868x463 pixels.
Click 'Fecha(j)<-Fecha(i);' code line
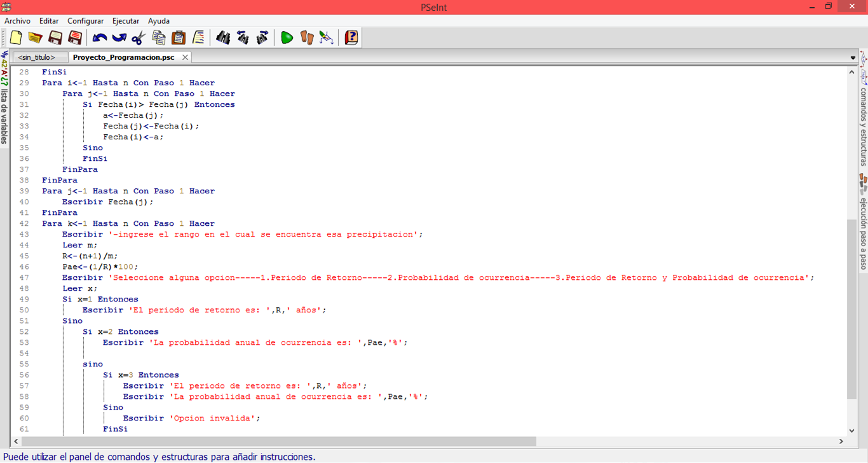pyautogui.click(x=151, y=126)
